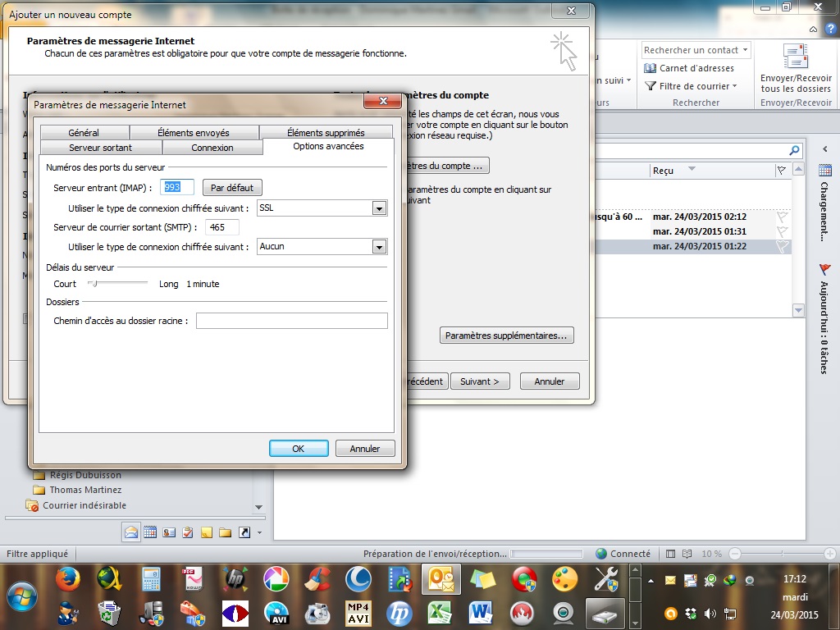Image resolution: width=840 pixels, height=630 pixels.
Task: Click the taskbar clock showing 17:12
Action: (x=794, y=579)
